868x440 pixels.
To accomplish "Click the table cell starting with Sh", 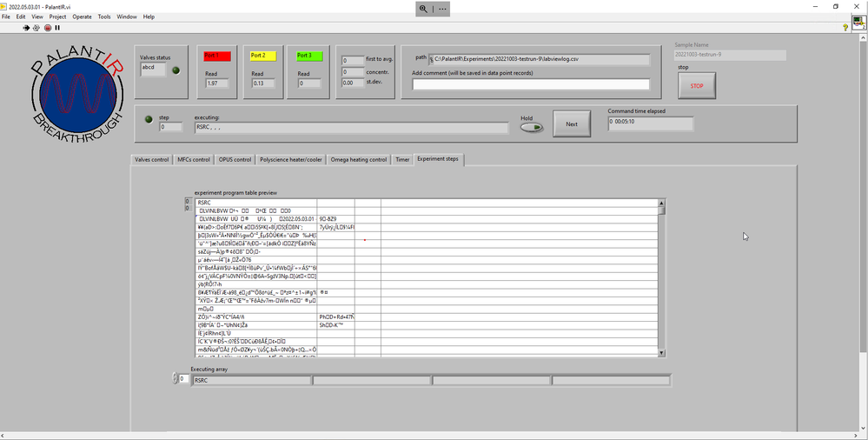I will [x=336, y=325].
